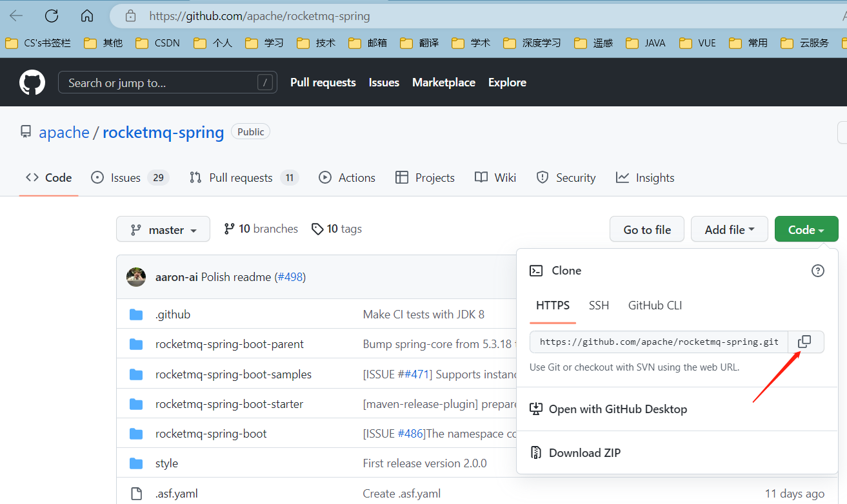This screenshot has height=504, width=847.
Task: Open the Add file dropdown
Action: pos(729,229)
